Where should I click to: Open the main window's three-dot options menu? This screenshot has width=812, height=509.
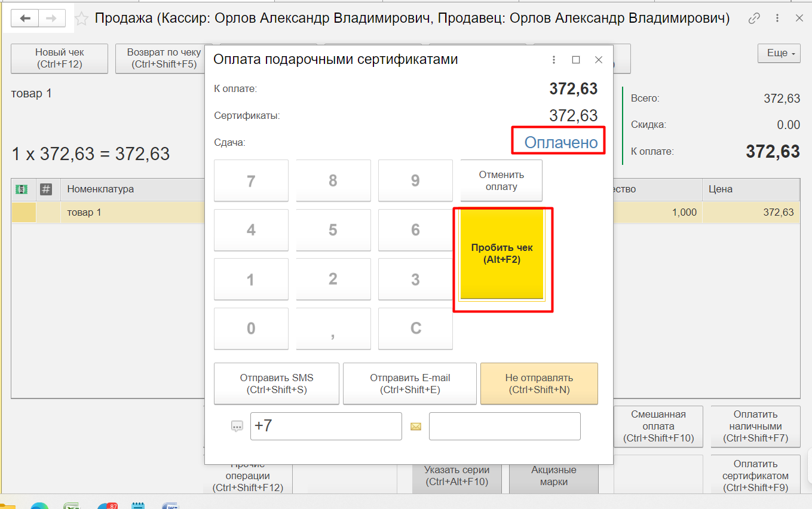click(x=777, y=19)
